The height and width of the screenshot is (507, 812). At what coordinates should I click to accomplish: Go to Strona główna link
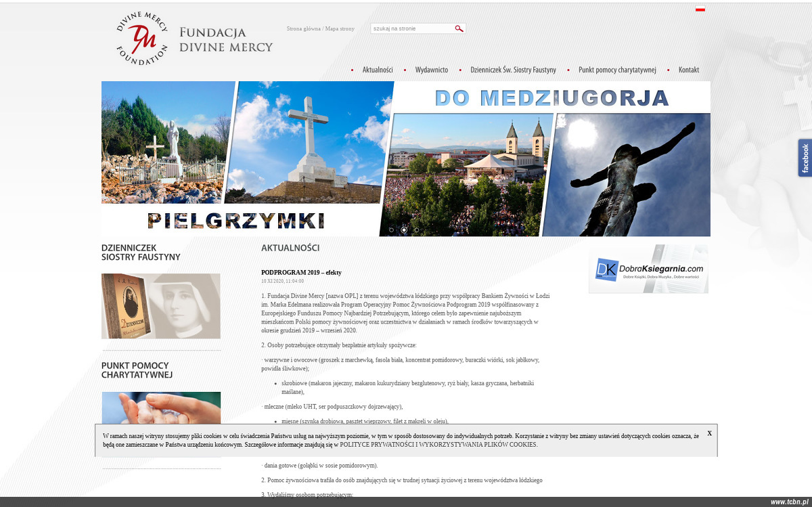[304, 29]
